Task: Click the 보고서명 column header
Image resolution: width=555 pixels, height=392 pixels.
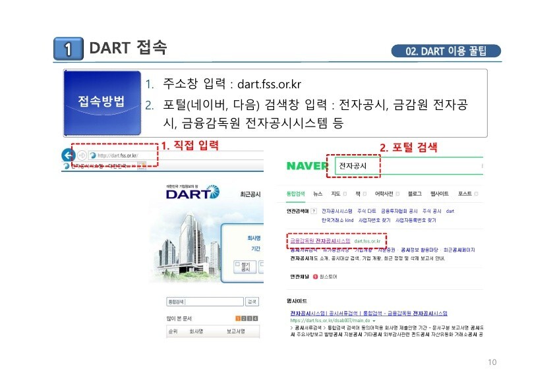Action: click(x=236, y=331)
